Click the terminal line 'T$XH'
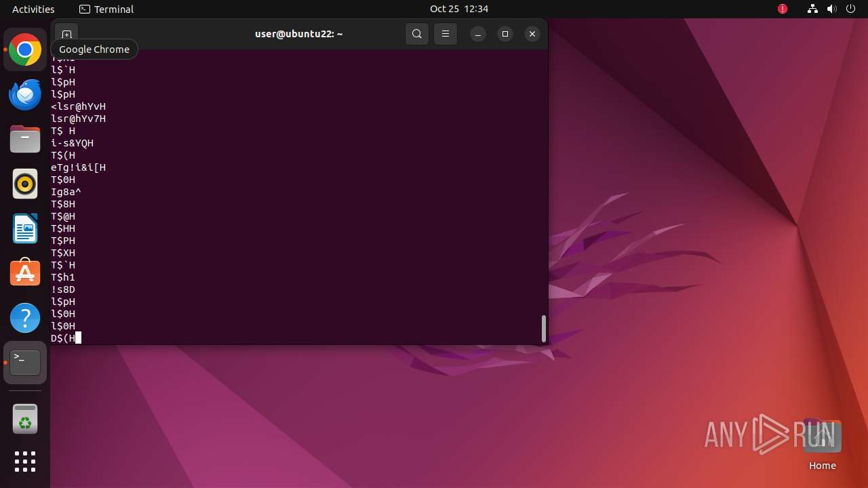 (63, 253)
